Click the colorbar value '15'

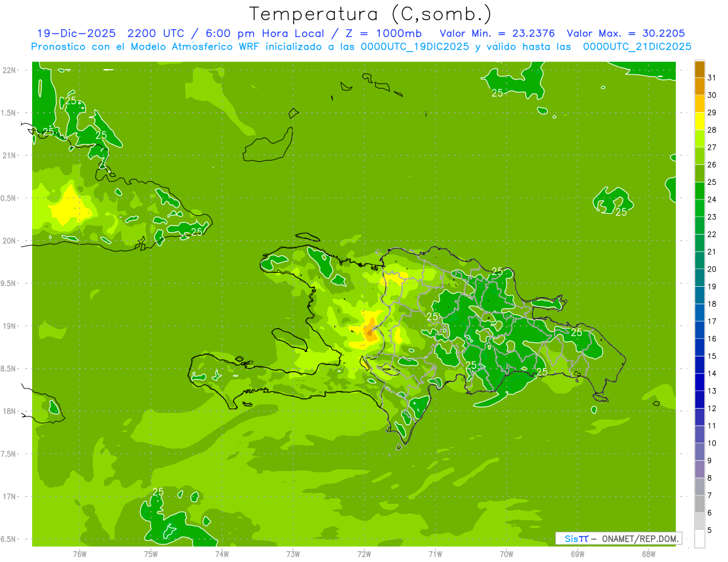pos(712,356)
